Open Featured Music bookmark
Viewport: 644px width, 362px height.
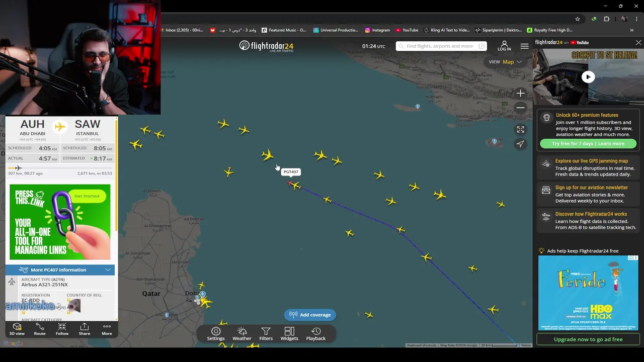pyautogui.click(x=283, y=30)
